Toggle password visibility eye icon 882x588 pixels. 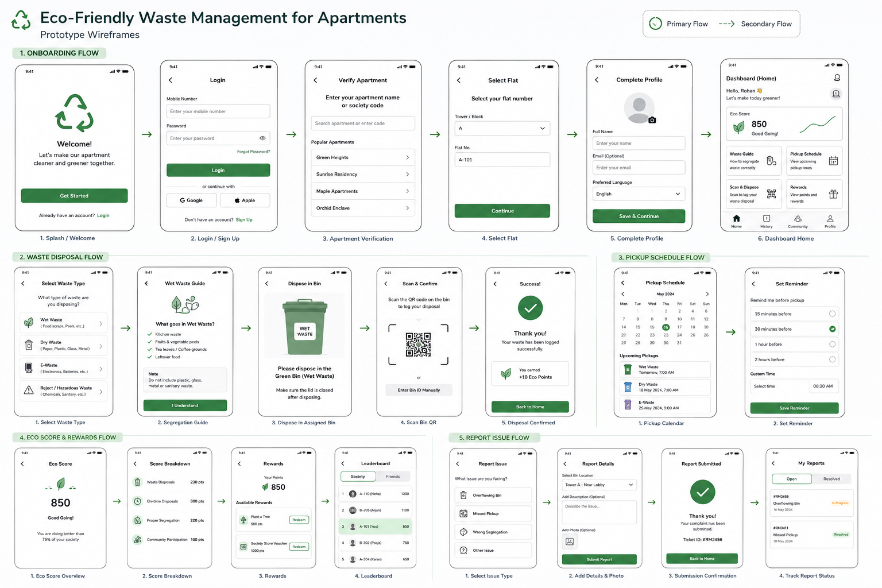[262, 138]
